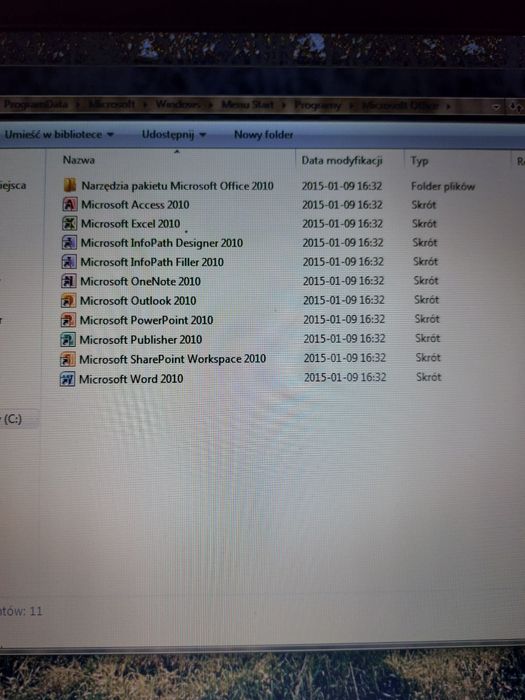Click 'Microsoft InfoPath Filler 2010' file name
525x700 pixels.
pos(152,262)
